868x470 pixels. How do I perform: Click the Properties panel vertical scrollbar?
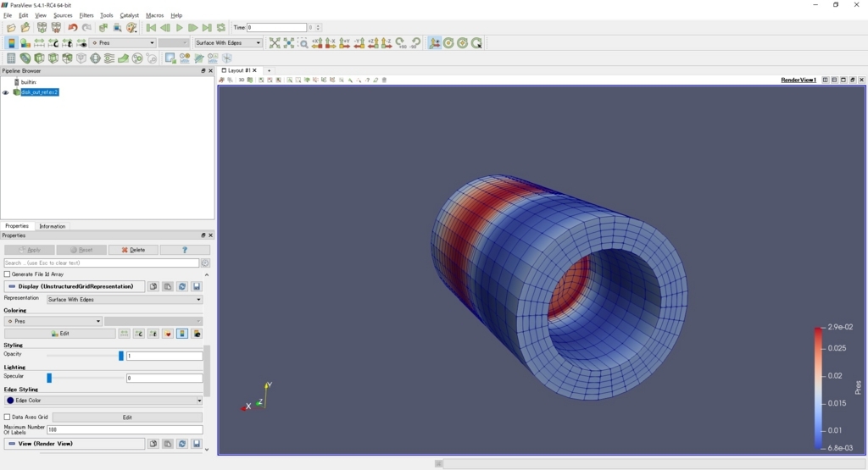[207, 370]
